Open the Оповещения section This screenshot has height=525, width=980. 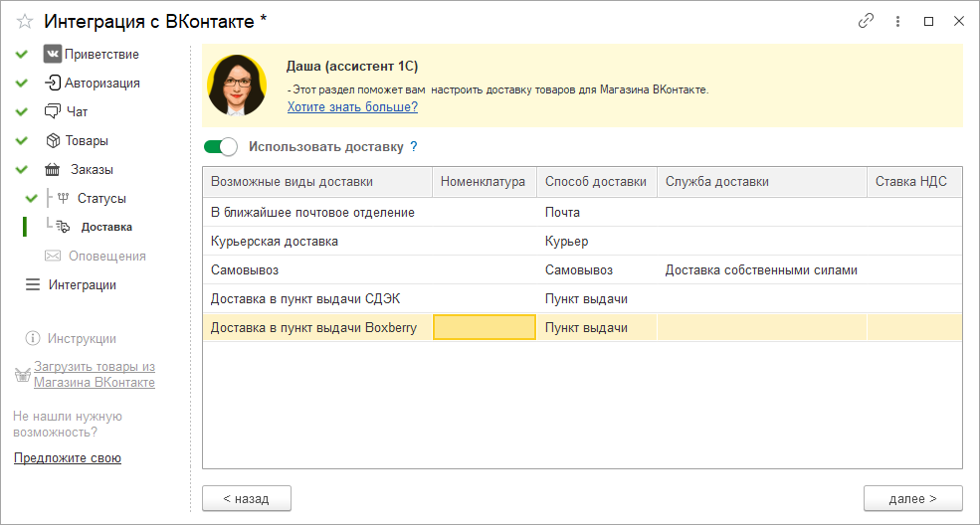coord(107,256)
